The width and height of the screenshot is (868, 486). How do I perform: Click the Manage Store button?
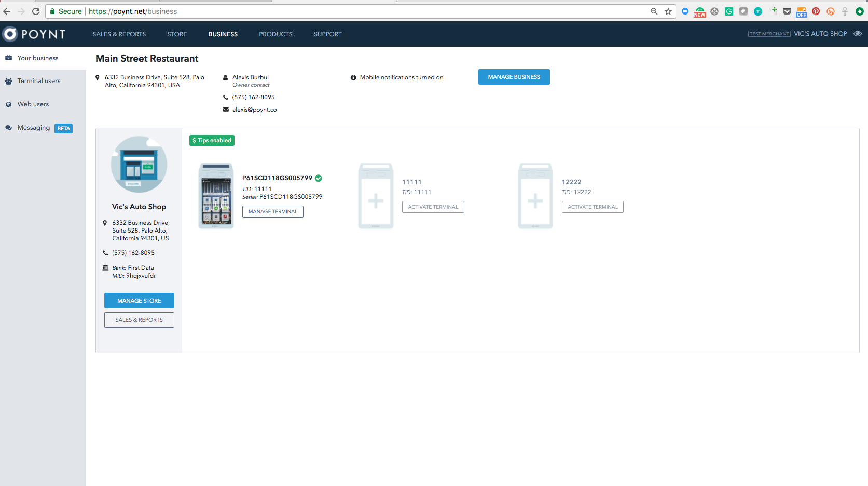click(x=139, y=301)
